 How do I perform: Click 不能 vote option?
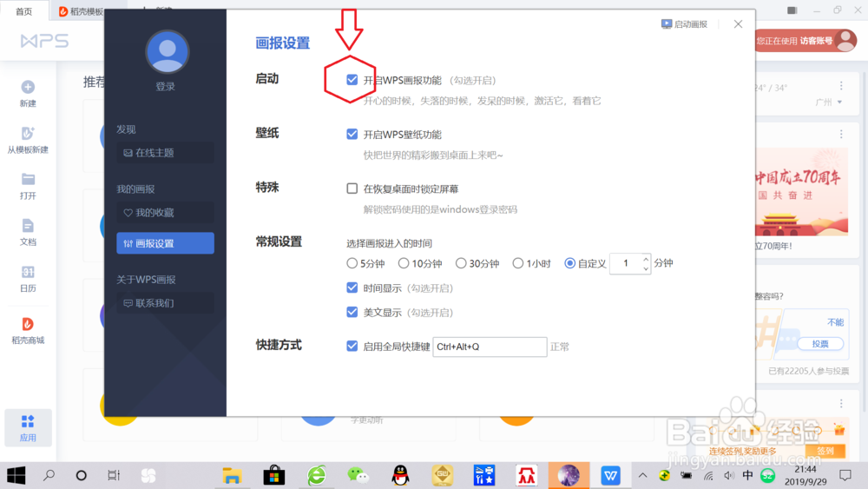(x=835, y=321)
